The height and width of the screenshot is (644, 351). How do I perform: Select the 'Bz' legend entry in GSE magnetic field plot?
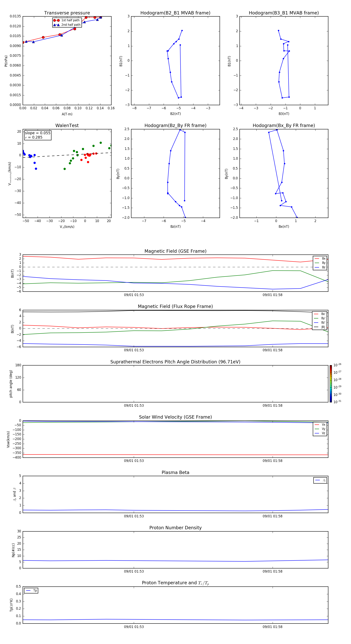[x=320, y=267]
